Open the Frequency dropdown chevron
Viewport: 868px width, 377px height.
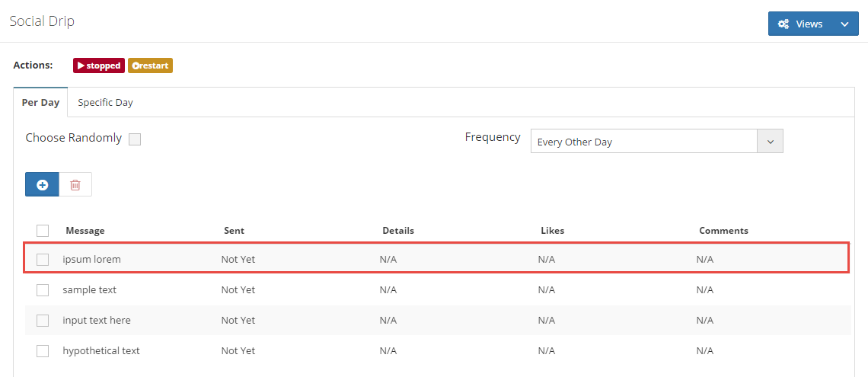click(x=770, y=142)
